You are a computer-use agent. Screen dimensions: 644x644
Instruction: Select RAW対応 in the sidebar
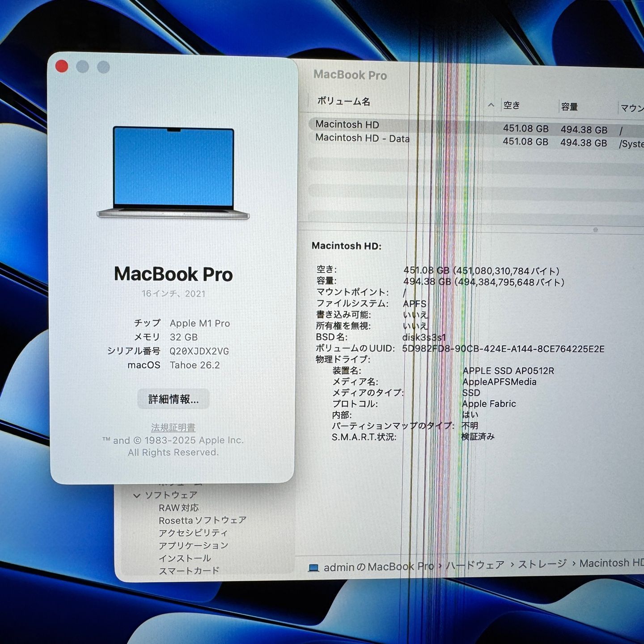coord(178,508)
